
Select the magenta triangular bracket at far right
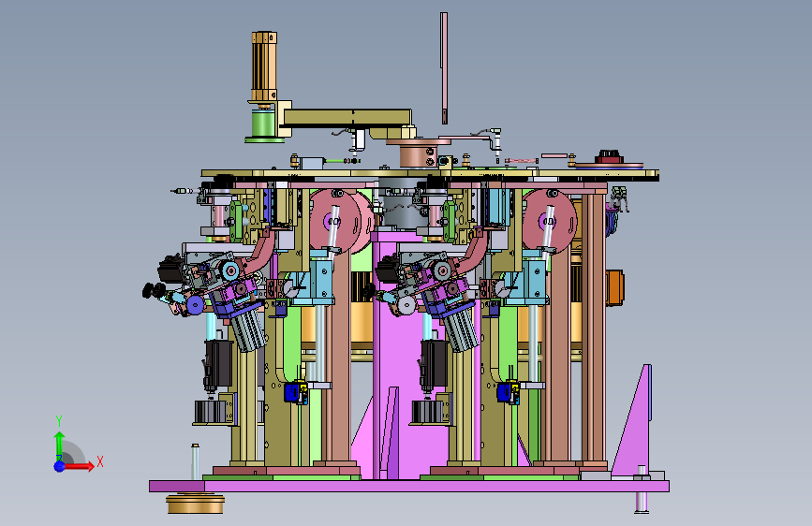tap(633, 420)
